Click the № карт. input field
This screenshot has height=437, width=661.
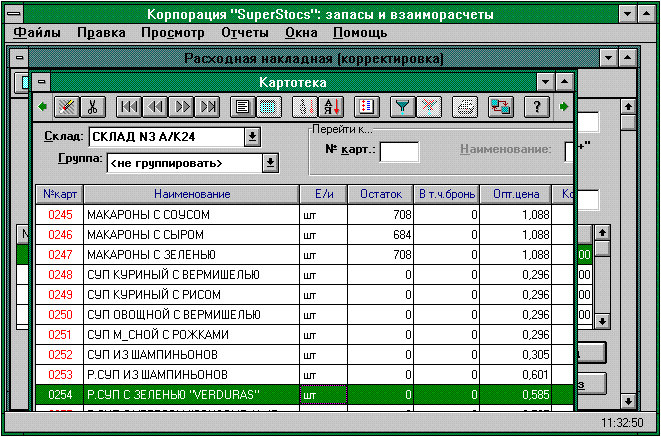[x=399, y=151]
